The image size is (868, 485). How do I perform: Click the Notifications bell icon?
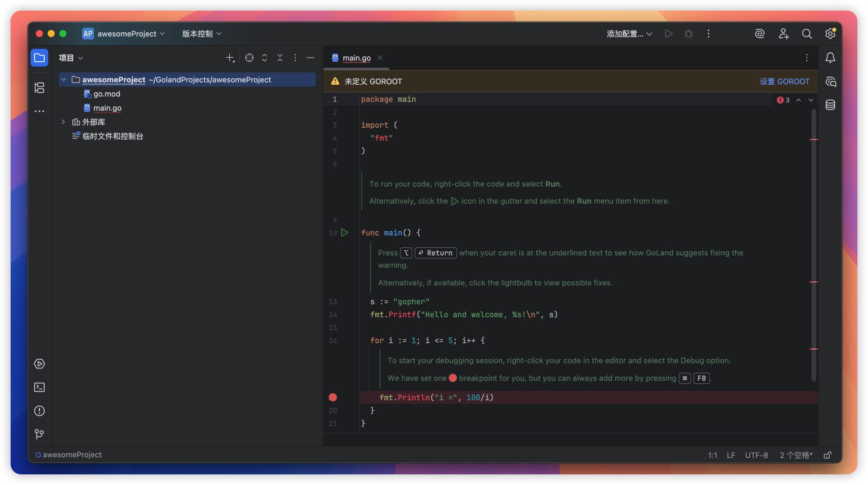click(x=830, y=58)
